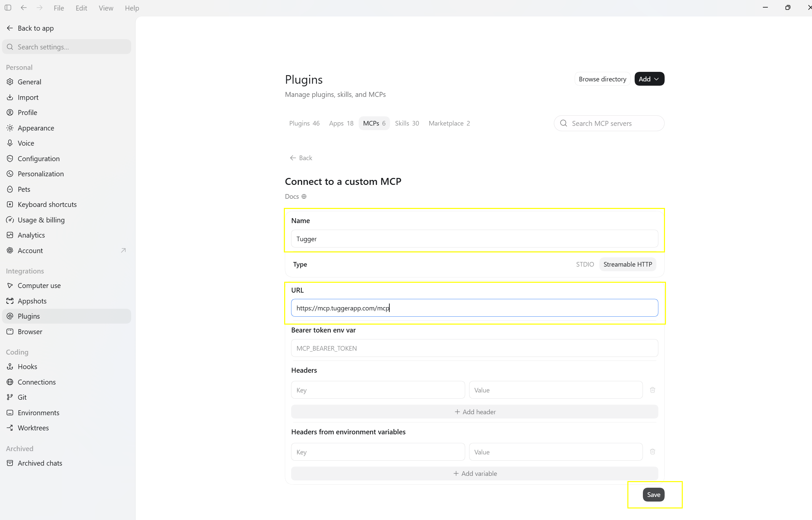Switch to Marketplace 2 tab
Image resolution: width=812 pixels, height=520 pixels.
tap(449, 124)
